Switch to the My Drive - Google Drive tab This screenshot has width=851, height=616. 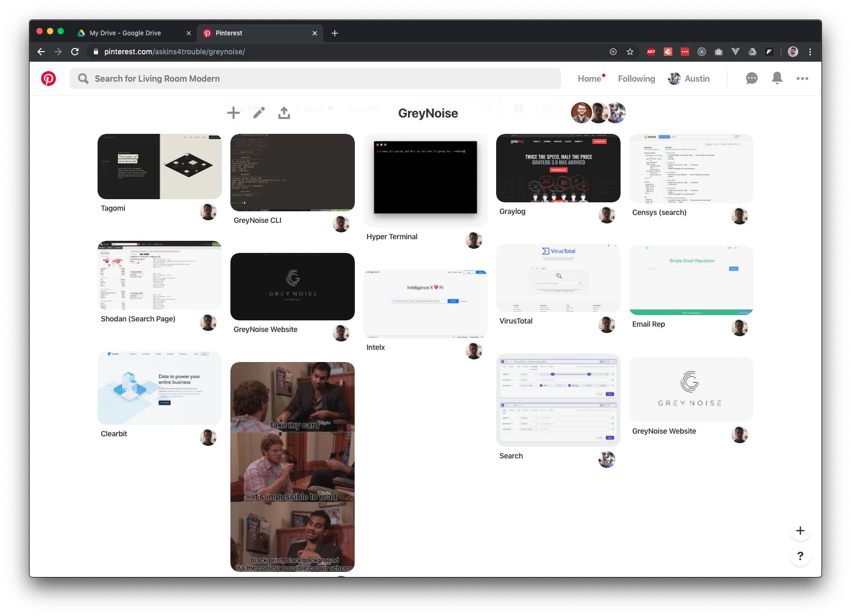[x=133, y=33]
